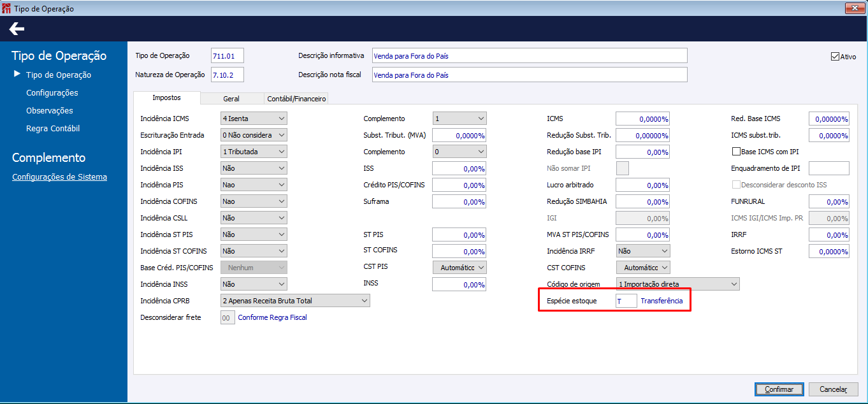Open the Incidência ICMS dropdown
This screenshot has height=404, width=868.
click(x=254, y=119)
